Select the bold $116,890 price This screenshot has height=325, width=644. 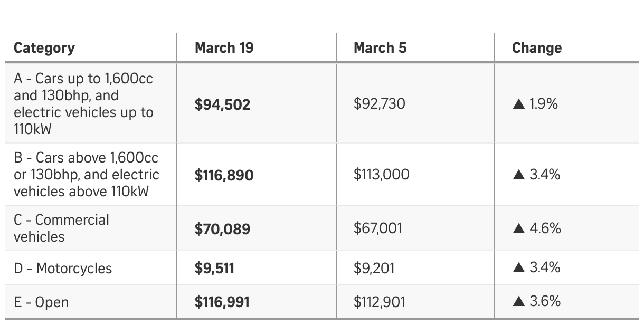tap(224, 175)
